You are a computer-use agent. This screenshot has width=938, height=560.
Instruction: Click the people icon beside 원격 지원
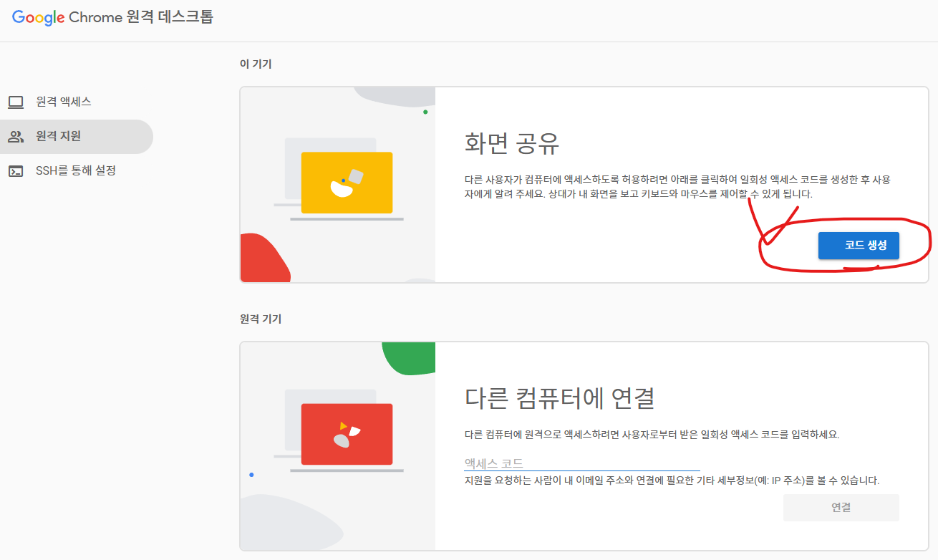16,137
